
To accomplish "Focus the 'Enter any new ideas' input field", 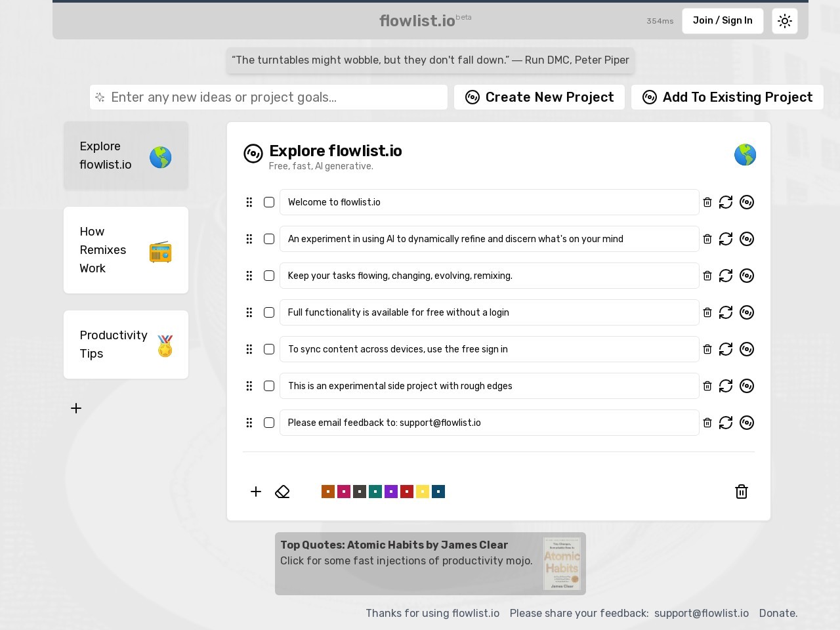I will tap(268, 97).
